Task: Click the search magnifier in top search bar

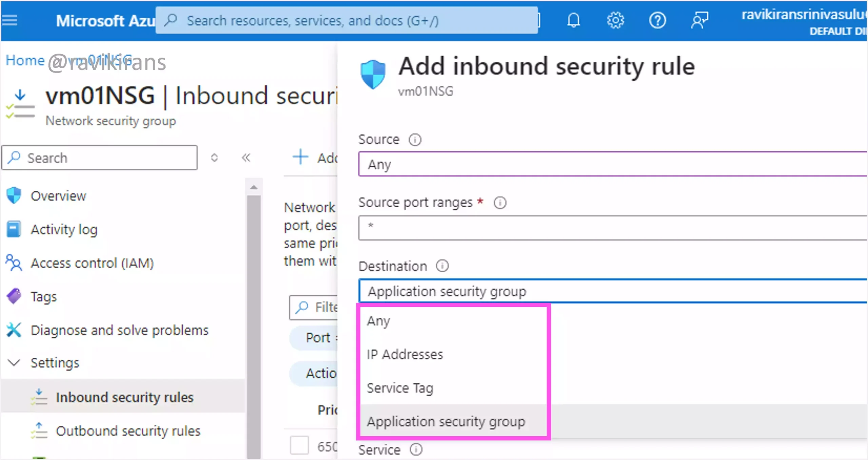Action: click(x=171, y=20)
